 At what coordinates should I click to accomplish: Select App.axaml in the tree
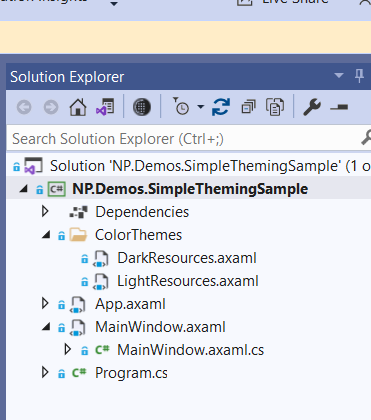pyautogui.click(x=130, y=304)
